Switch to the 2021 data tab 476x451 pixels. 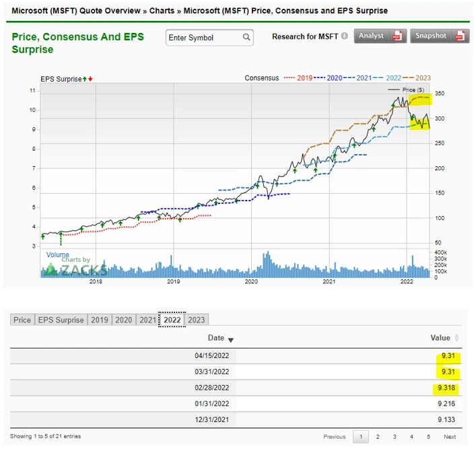coord(147,320)
